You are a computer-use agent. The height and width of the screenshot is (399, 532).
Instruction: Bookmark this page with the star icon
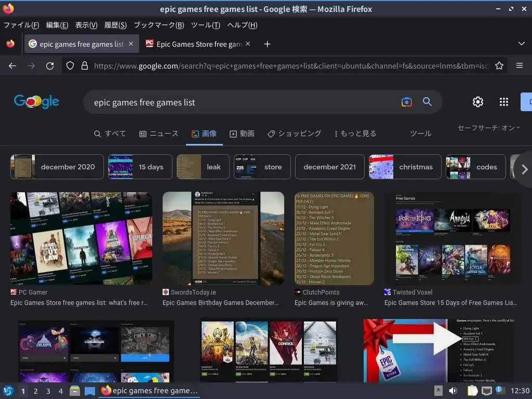[499, 65]
